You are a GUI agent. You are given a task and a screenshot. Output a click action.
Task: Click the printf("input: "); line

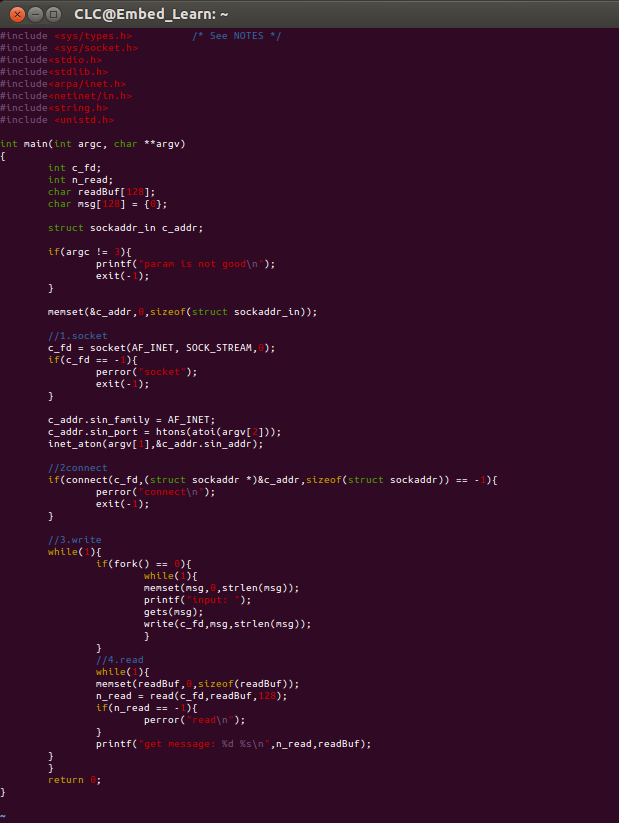pyautogui.click(x=197, y=600)
